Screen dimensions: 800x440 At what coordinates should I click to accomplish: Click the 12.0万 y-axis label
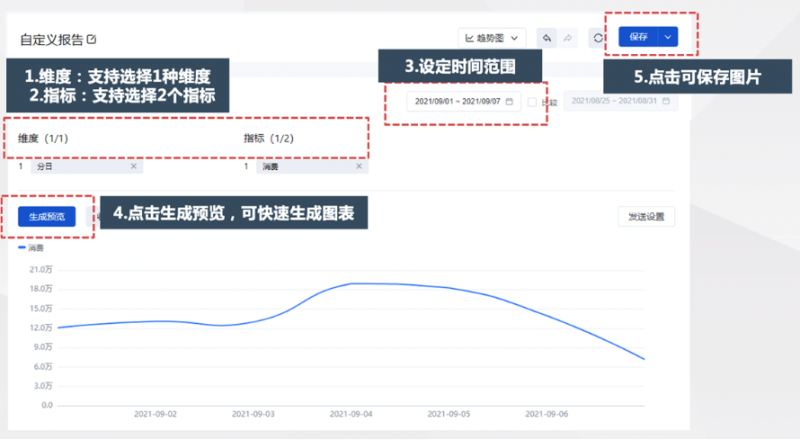pos(41,328)
